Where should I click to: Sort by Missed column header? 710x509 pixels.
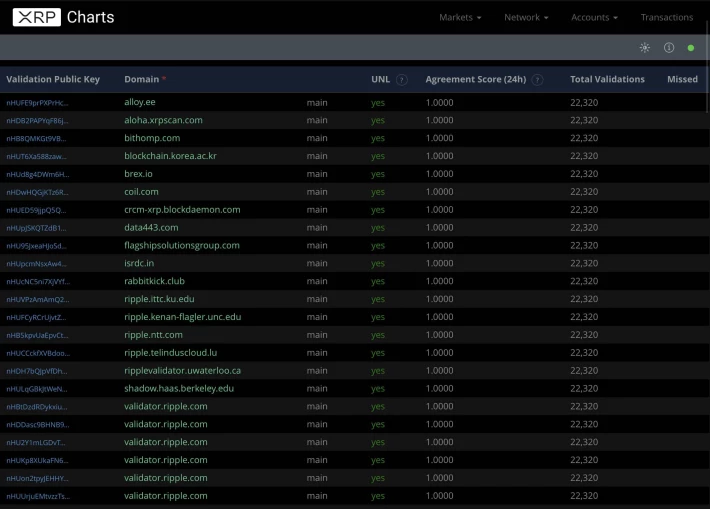coord(682,79)
